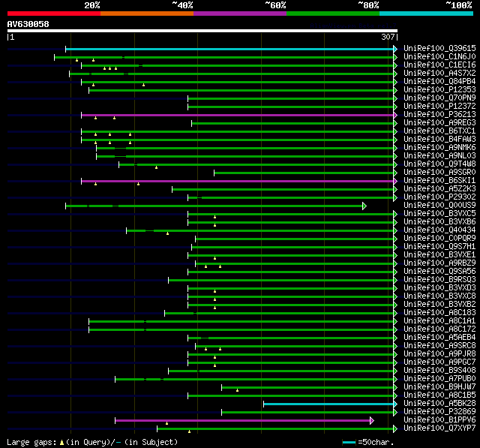
Task: Open the UniRef100_A9RBZ9 hit
Action: click(x=439, y=263)
